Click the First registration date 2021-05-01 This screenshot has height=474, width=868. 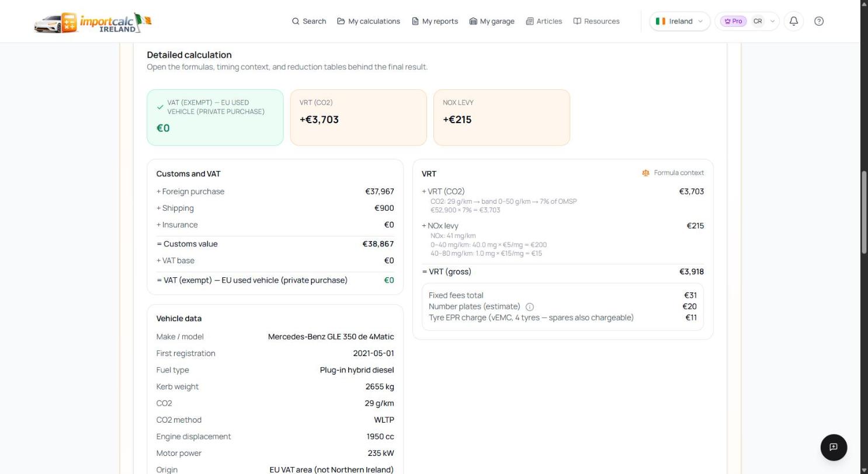click(x=373, y=354)
